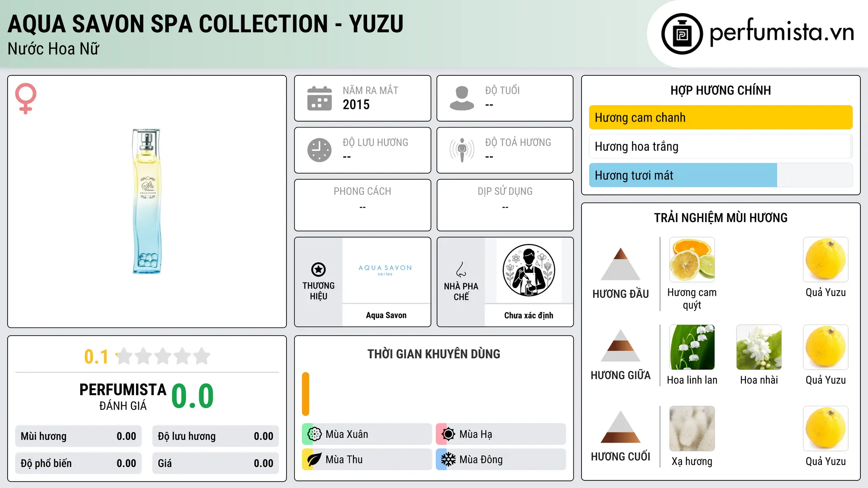Click the calendar icon beside Năm ra mắt
The width and height of the screenshot is (868, 488).
(x=320, y=98)
